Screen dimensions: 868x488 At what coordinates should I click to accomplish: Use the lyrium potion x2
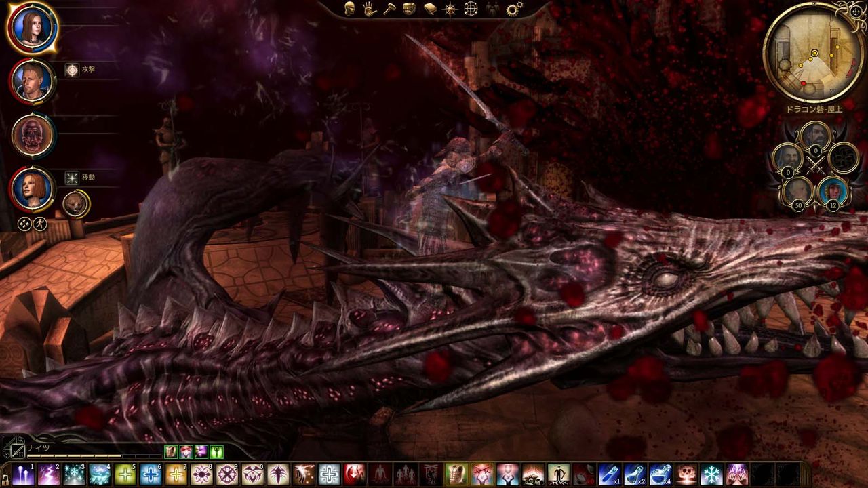[635, 474]
